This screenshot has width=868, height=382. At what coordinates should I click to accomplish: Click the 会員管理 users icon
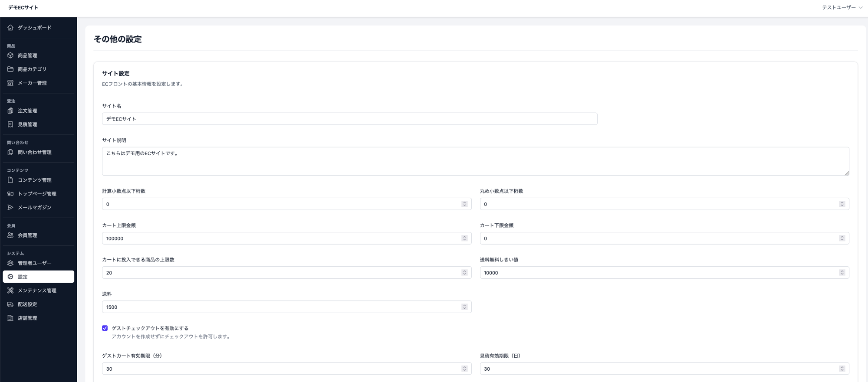pyautogui.click(x=10, y=235)
